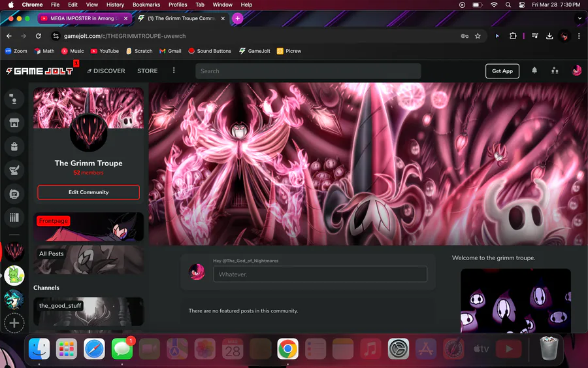588x368 pixels.
Task: Open Messages in the Dock
Action: coord(122,348)
